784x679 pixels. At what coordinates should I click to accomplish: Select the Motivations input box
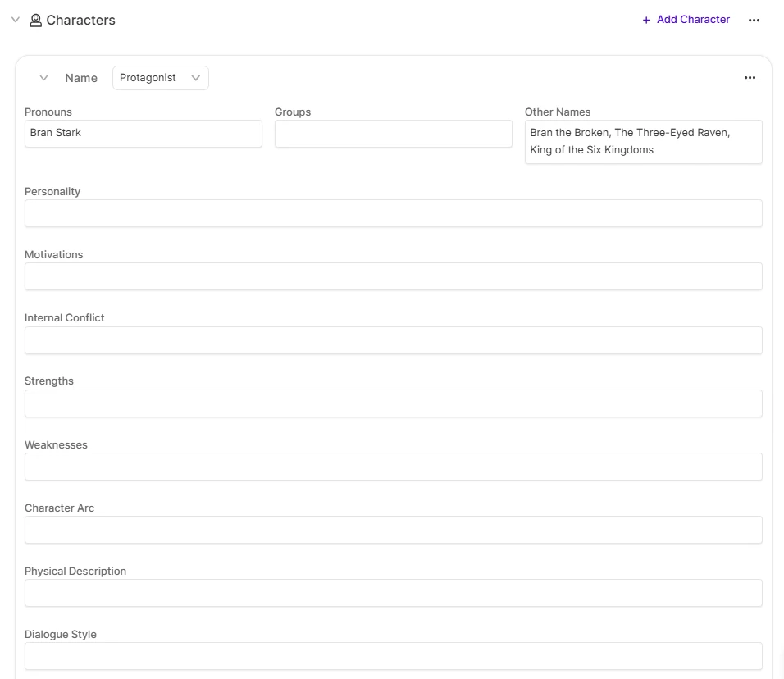point(393,276)
